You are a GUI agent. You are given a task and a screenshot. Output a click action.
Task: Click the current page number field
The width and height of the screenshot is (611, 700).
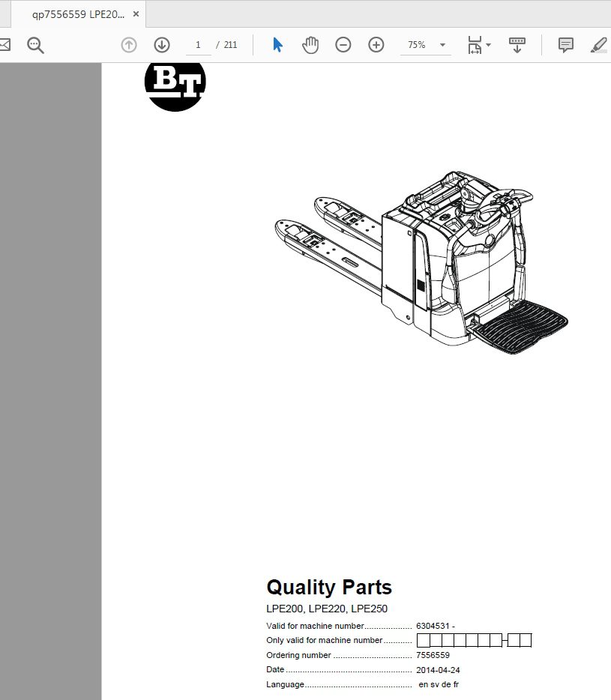[x=199, y=45]
